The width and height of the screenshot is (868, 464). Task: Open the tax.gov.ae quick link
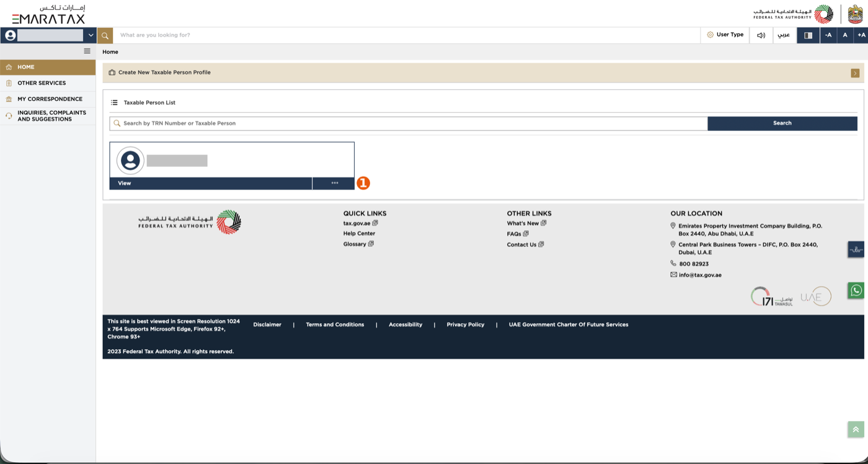click(x=360, y=223)
